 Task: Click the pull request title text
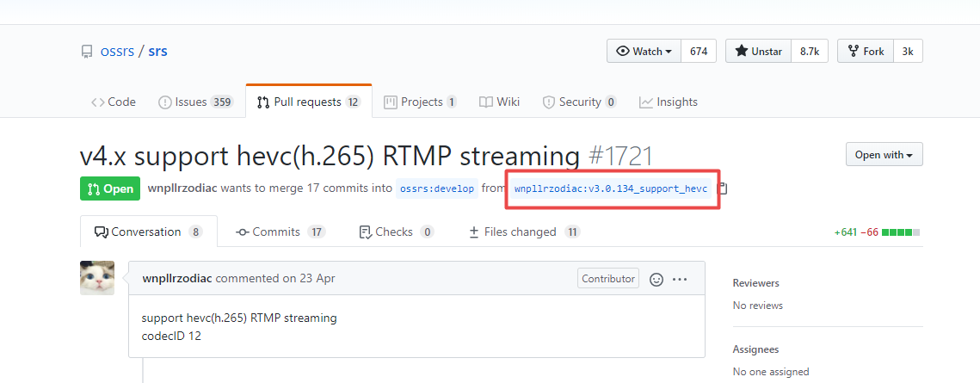[330, 155]
